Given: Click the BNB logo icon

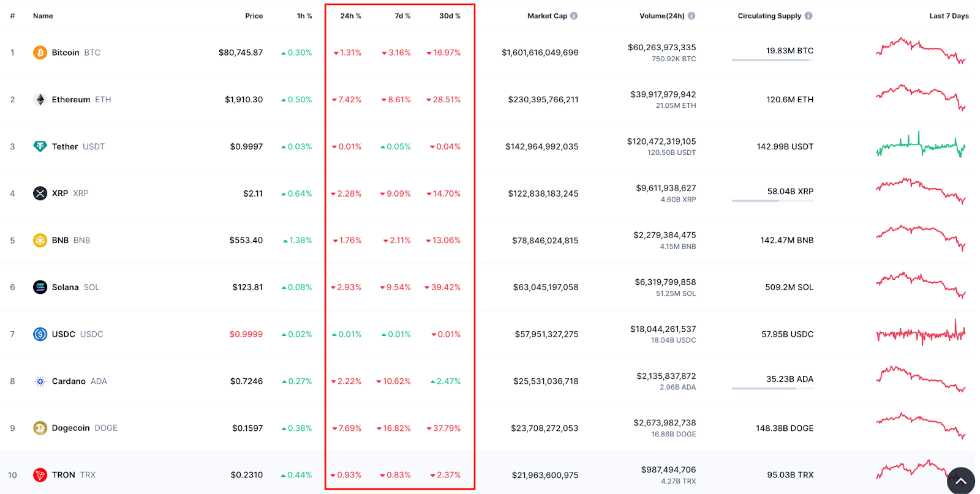Looking at the screenshot, I should point(40,241).
